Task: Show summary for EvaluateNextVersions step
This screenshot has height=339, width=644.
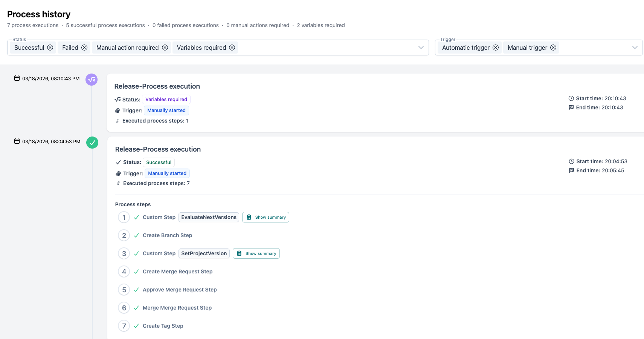Action: (x=266, y=217)
